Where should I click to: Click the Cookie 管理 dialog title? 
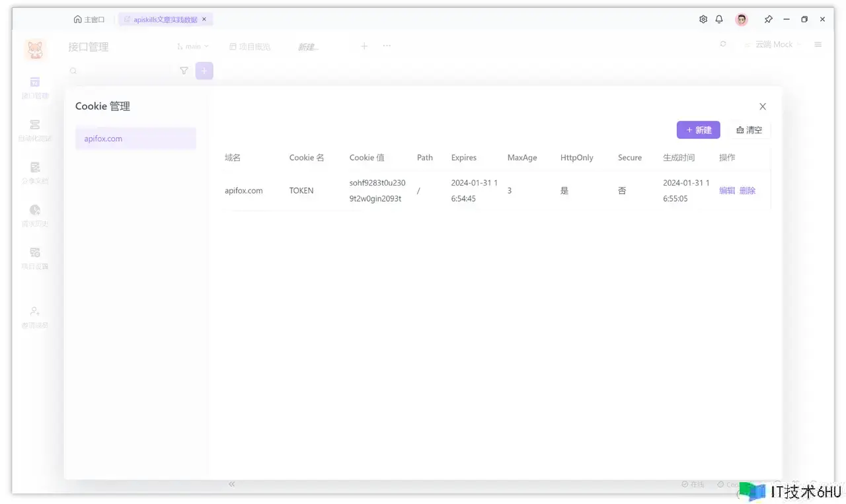[102, 106]
